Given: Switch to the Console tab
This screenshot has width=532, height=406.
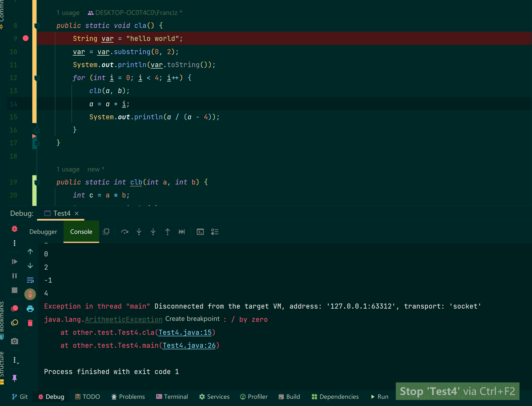Looking at the screenshot, I should point(81,232).
